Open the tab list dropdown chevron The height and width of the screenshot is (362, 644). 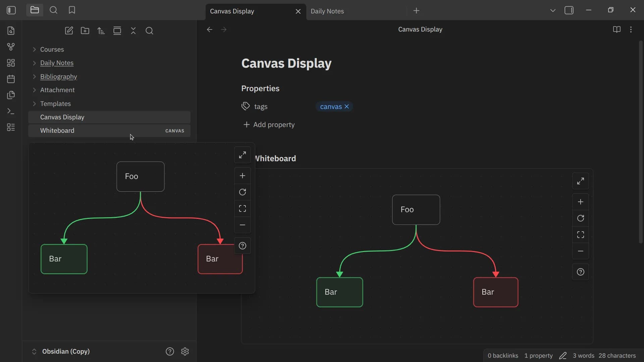pos(553,10)
